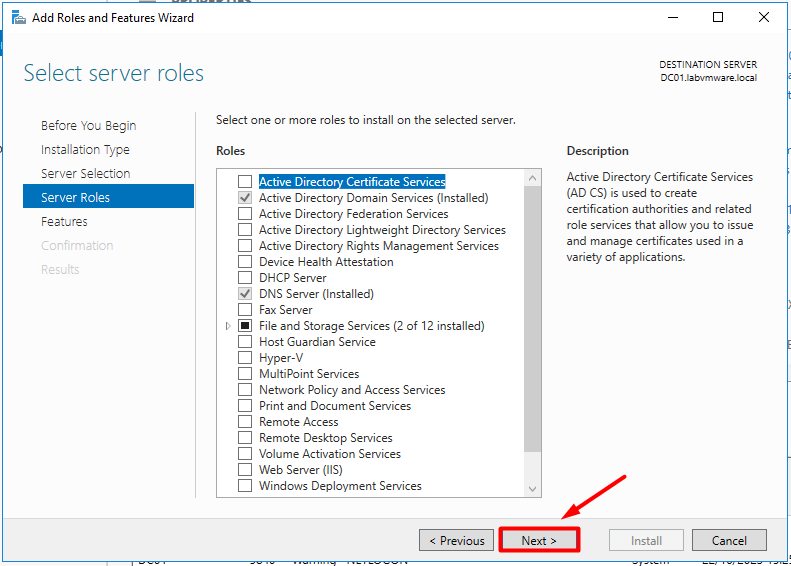Enable the DHCP Server role checkbox
791x566 pixels.
click(245, 278)
